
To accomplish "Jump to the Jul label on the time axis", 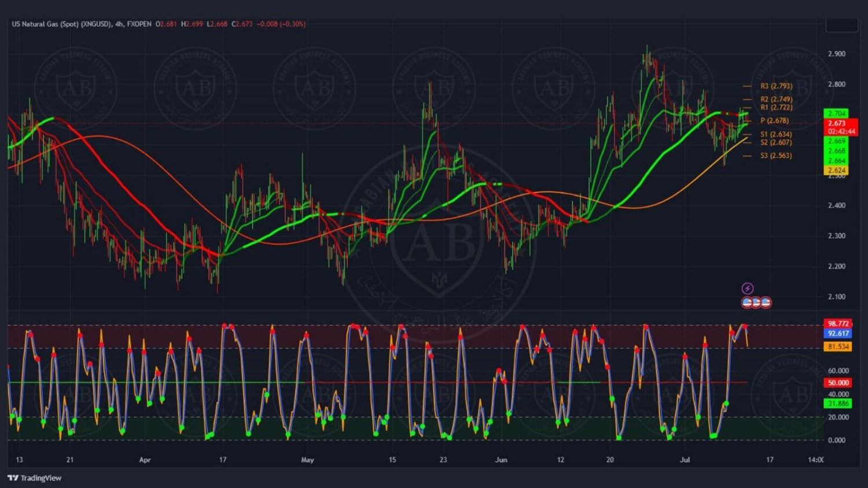I will pyautogui.click(x=685, y=460).
